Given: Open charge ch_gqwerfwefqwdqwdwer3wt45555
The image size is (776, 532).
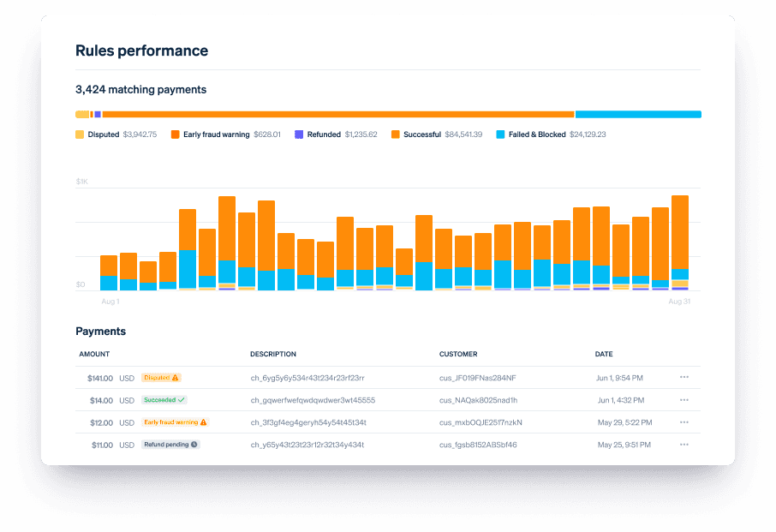Looking at the screenshot, I should coord(313,400).
